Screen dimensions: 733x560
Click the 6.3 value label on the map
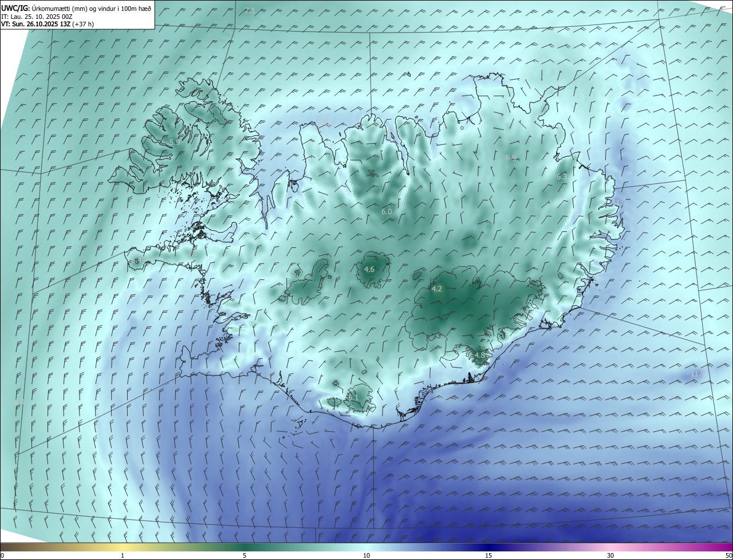tap(562, 178)
